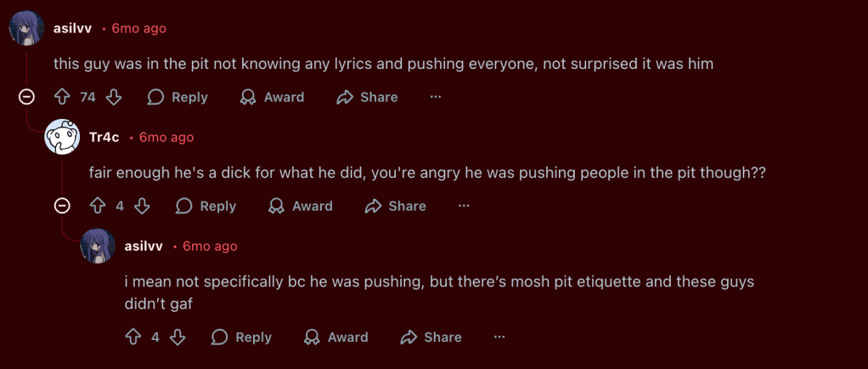Share the top asilvv comment

pyautogui.click(x=367, y=97)
